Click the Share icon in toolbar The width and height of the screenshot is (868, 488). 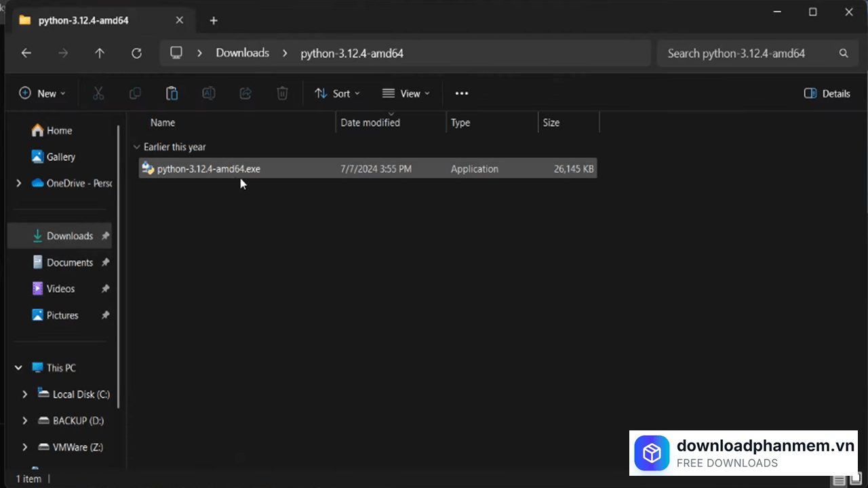(245, 94)
